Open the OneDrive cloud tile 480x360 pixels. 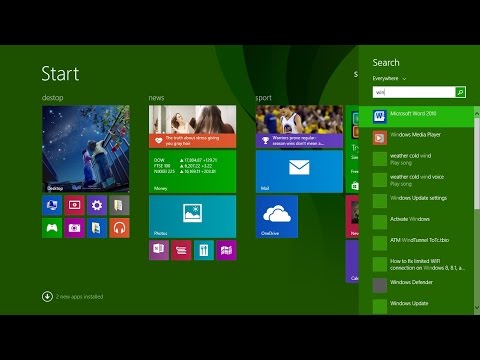pyautogui.click(x=277, y=217)
